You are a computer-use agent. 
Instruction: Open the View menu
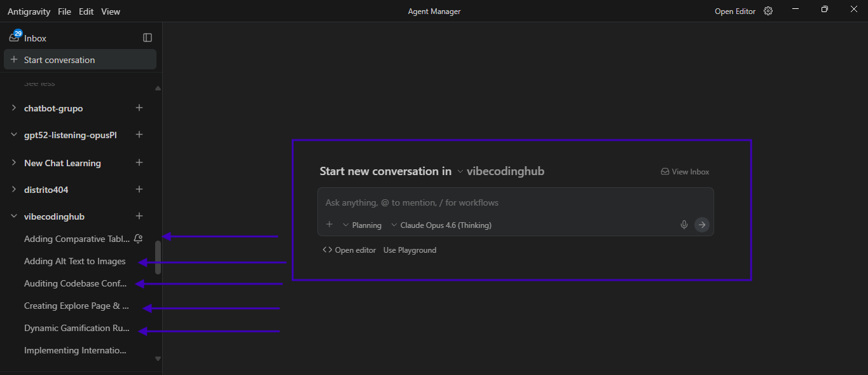pyautogui.click(x=111, y=11)
